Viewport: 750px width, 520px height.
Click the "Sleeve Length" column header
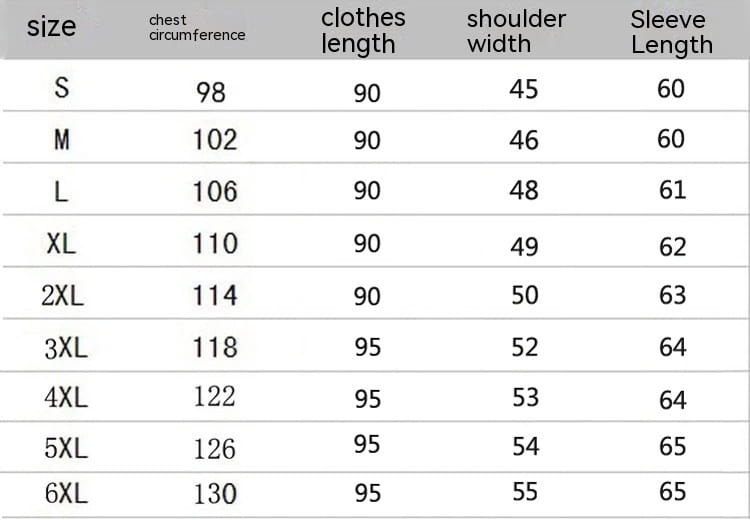(672, 32)
